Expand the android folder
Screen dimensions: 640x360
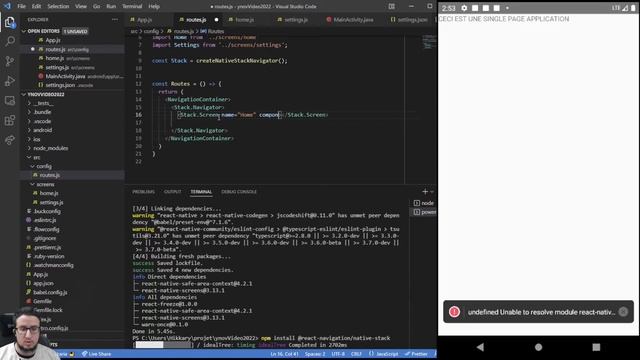pyautogui.click(x=42, y=130)
